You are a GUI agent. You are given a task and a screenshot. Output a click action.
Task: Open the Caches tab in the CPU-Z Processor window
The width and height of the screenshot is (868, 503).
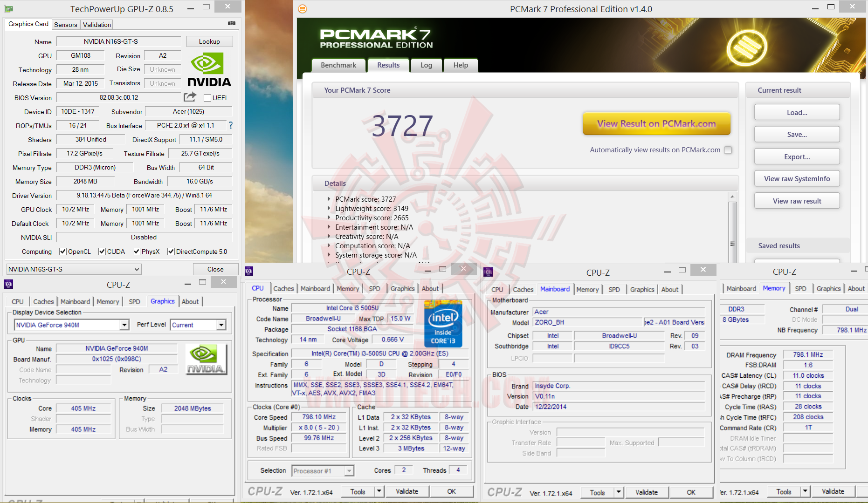pos(283,289)
